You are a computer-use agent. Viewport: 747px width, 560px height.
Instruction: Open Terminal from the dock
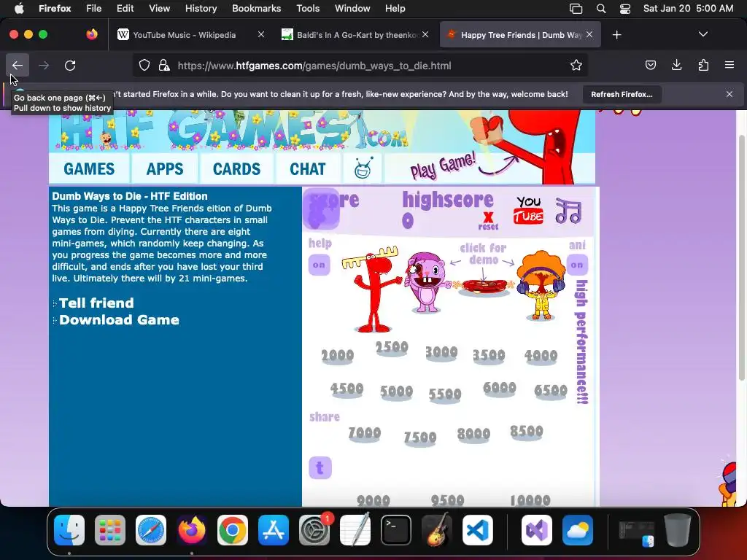pos(396,530)
